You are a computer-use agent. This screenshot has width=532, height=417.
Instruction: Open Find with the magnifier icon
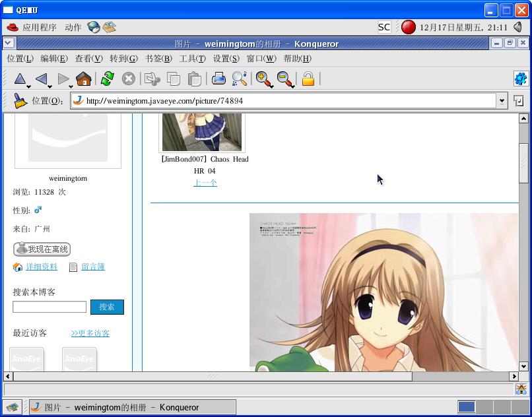(x=239, y=79)
